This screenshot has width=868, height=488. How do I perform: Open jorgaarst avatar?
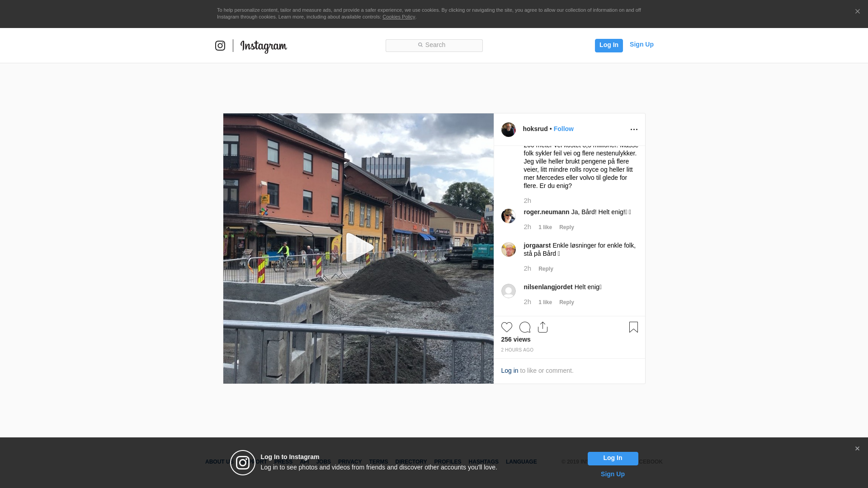(509, 249)
